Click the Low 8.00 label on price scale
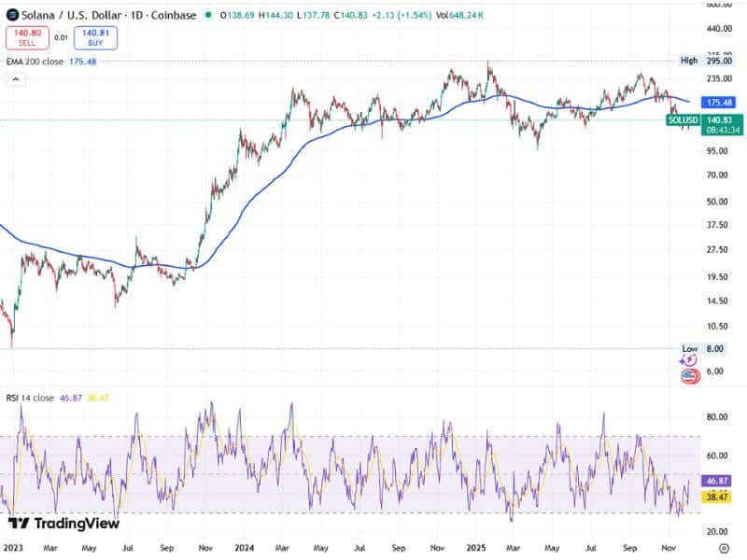Viewport: 747px width, 560px height. point(705,346)
